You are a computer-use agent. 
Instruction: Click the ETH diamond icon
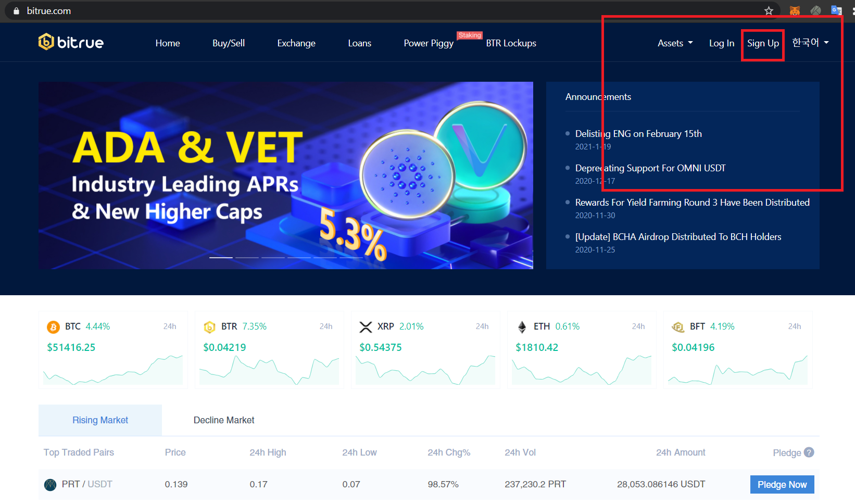[522, 327]
